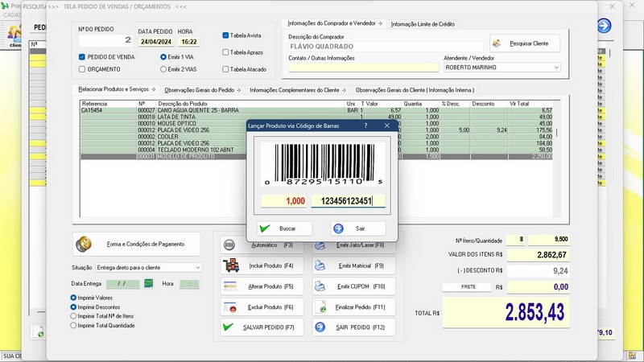Click the Incluir Produto (F4) cart icon

(232, 265)
